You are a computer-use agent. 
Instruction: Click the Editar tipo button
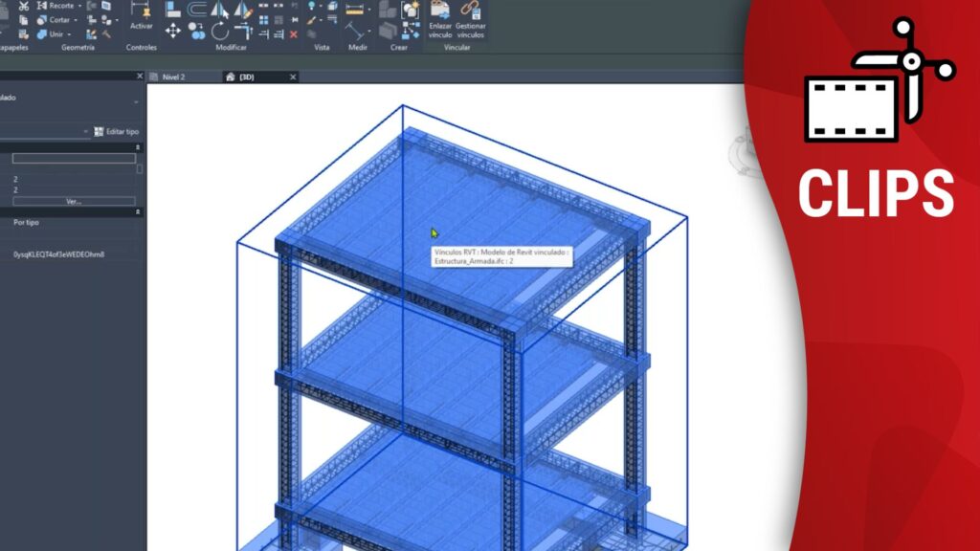(117, 131)
